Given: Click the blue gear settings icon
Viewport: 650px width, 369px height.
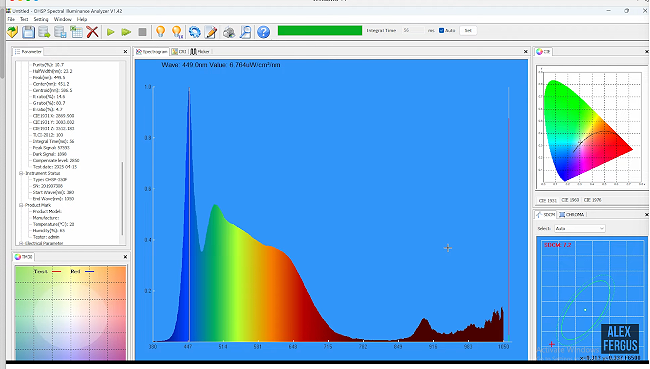Looking at the screenshot, I should [x=194, y=32].
